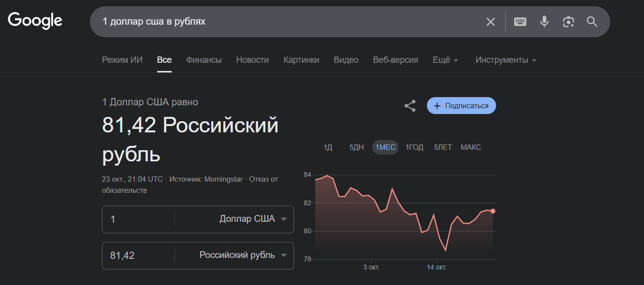The height and width of the screenshot is (285, 644).
Task: Start voice search with microphone icon
Action: [x=544, y=22]
